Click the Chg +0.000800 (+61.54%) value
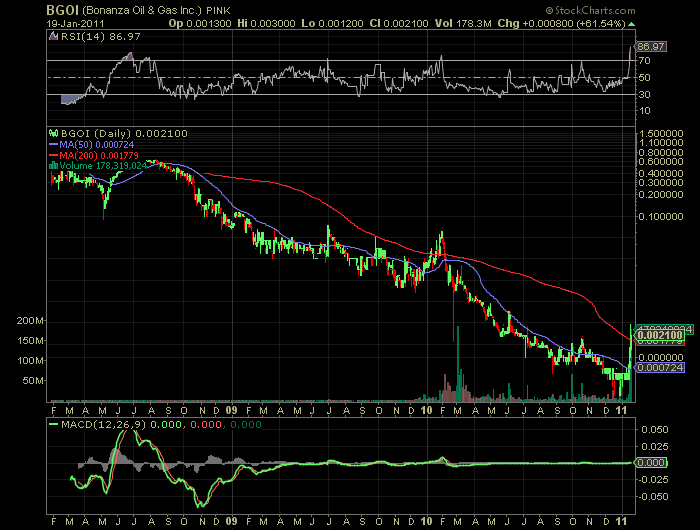The image size is (700, 530). (561, 24)
